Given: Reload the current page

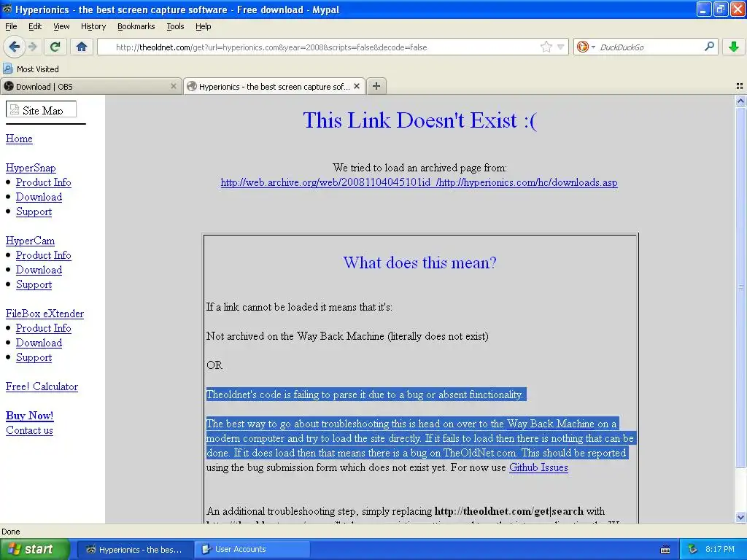Looking at the screenshot, I should [55, 47].
